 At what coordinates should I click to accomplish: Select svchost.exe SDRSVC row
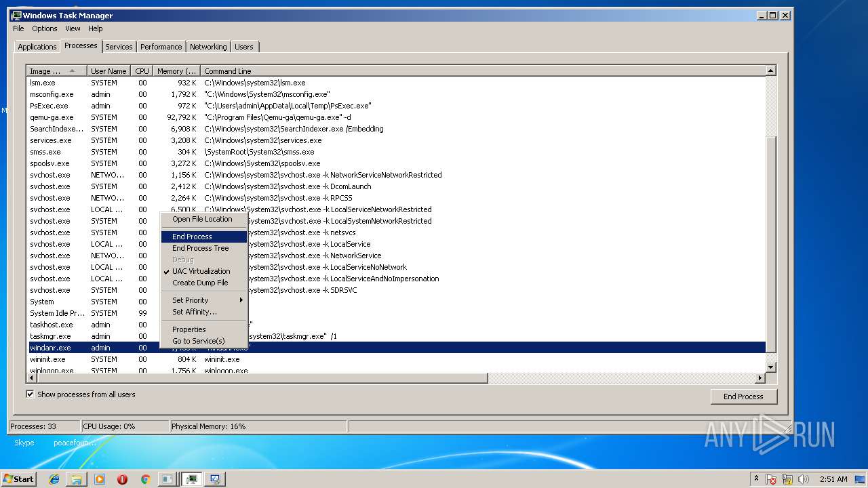pos(396,290)
